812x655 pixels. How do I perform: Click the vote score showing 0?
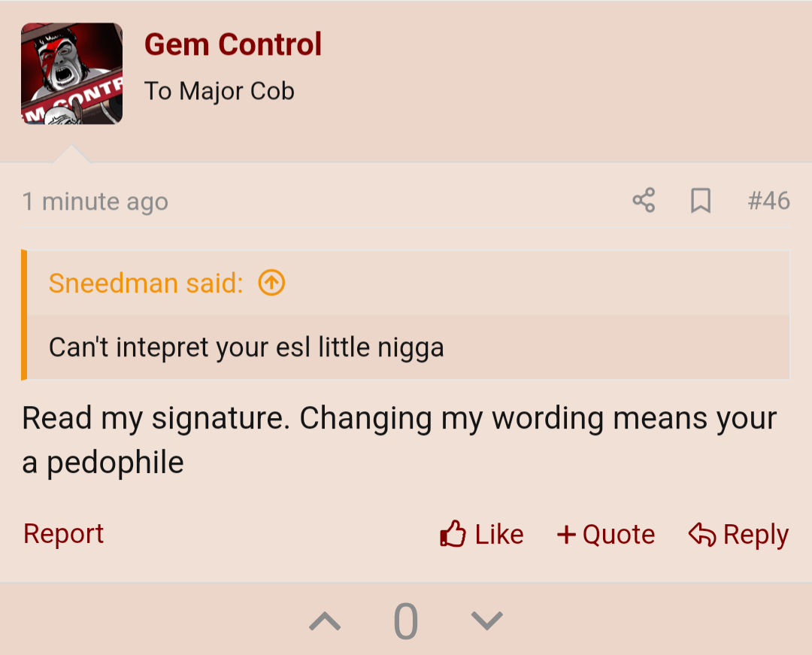(405, 621)
